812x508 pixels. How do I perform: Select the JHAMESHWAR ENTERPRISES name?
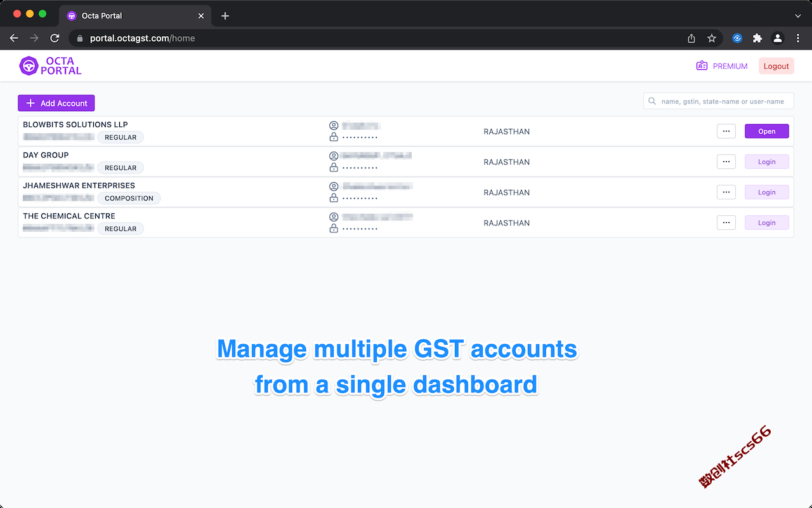point(79,185)
